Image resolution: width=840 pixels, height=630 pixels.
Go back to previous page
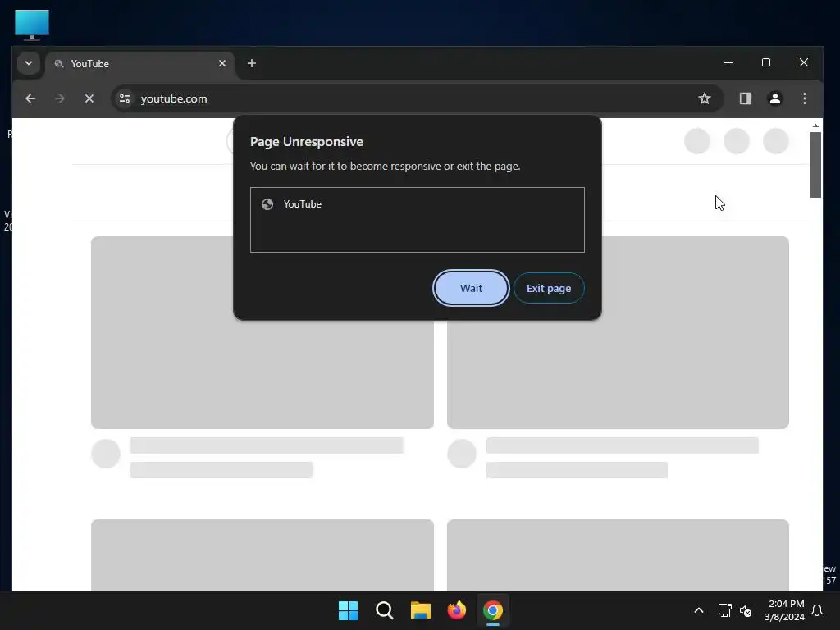[30, 98]
